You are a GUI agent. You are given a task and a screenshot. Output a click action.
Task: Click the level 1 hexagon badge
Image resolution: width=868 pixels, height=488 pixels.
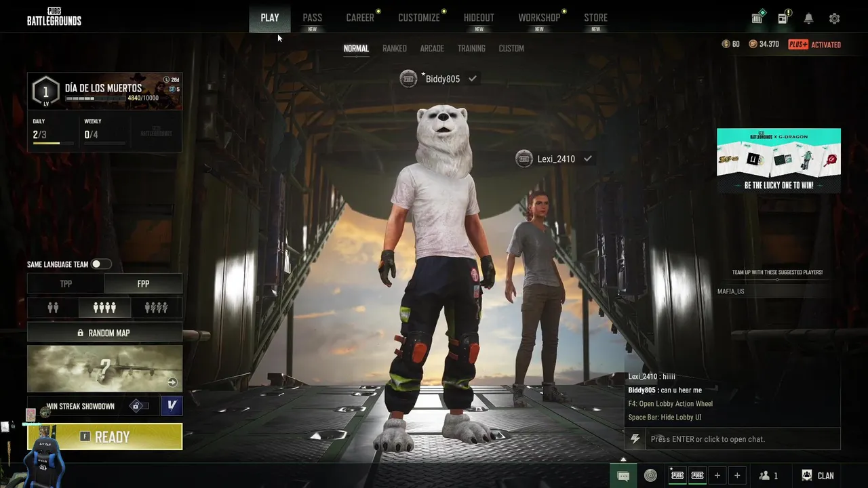pos(46,91)
